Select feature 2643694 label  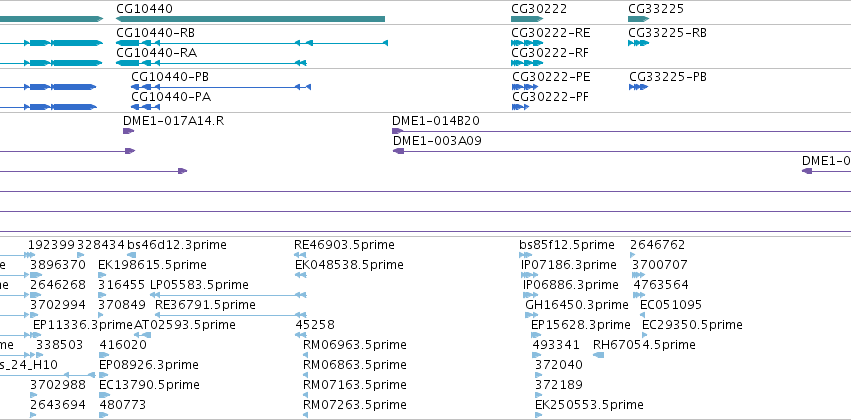coord(58,404)
